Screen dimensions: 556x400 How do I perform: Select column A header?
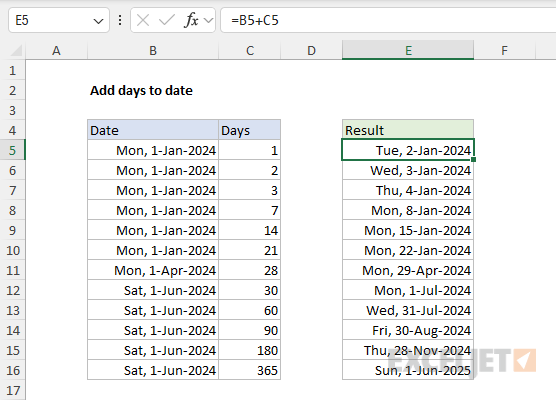pos(56,51)
